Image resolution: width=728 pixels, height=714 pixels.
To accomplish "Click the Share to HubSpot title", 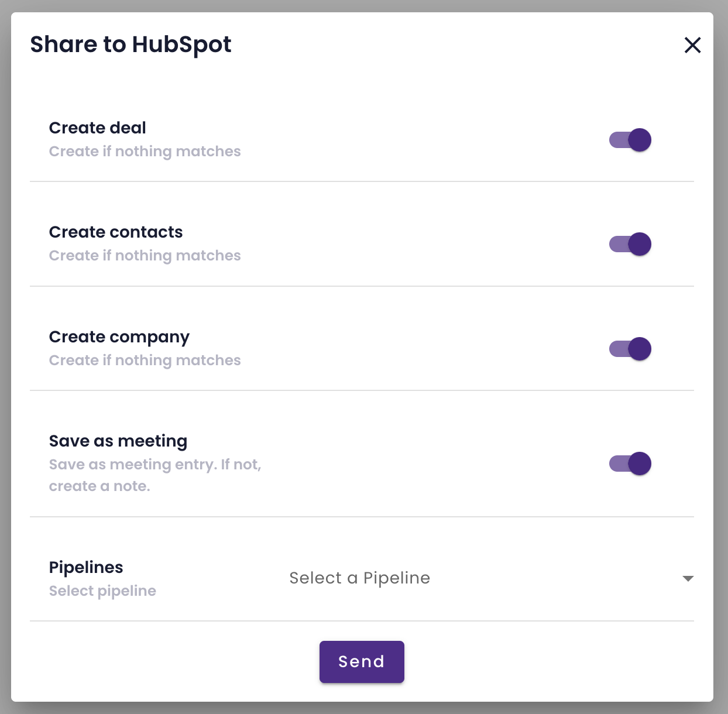I will pos(131,44).
